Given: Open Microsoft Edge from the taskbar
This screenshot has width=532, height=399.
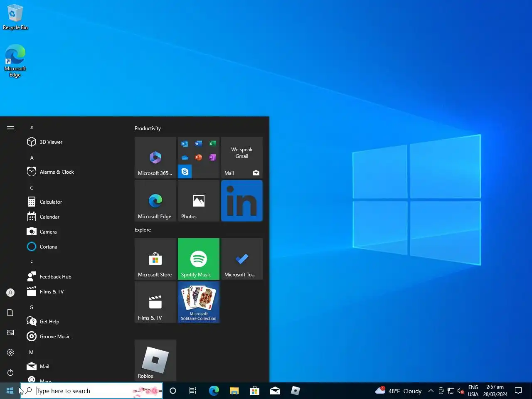Looking at the screenshot, I should pos(214,391).
